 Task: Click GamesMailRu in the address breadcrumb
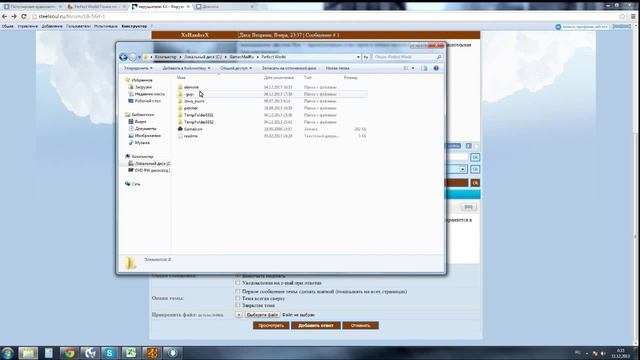click(242, 57)
